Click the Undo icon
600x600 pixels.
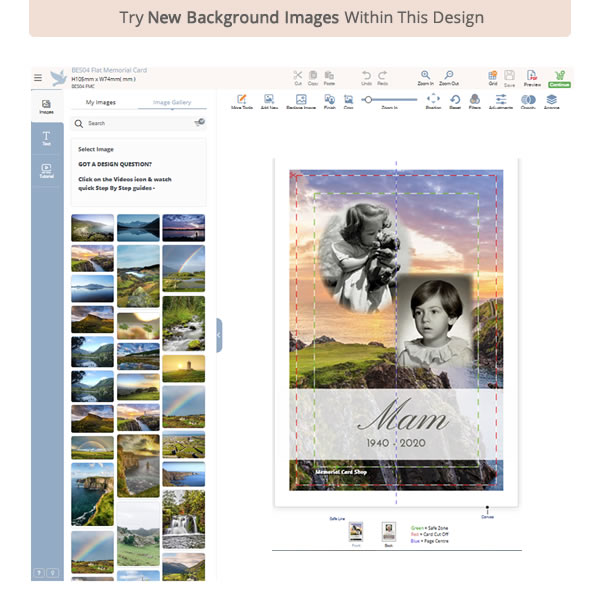coord(366,76)
